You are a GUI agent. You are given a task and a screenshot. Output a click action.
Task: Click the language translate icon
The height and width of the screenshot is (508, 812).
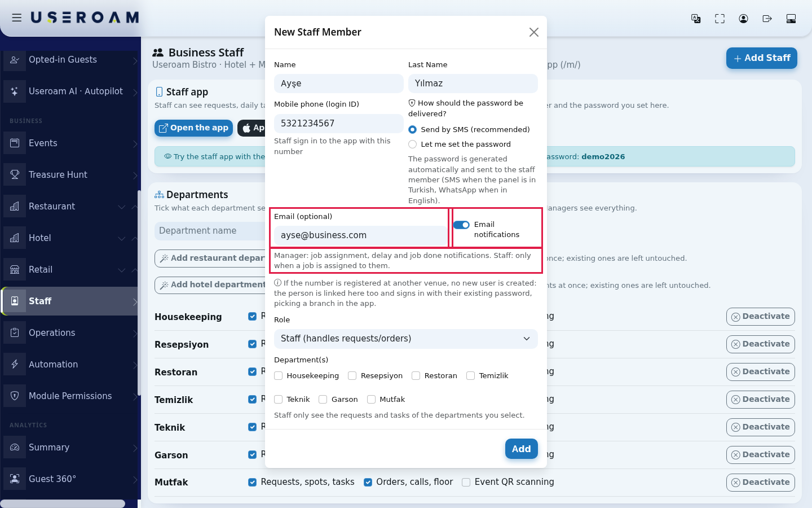[696, 19]
